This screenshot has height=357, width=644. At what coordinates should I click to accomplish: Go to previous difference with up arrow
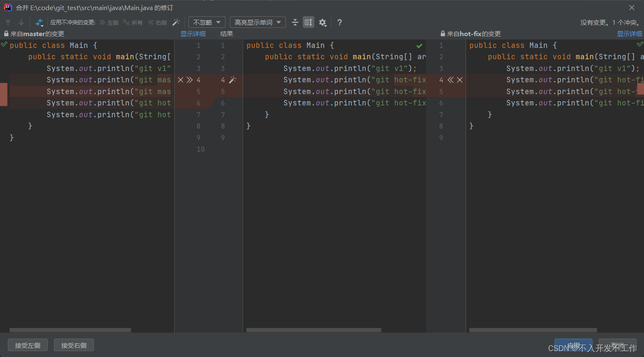point(8,22)
